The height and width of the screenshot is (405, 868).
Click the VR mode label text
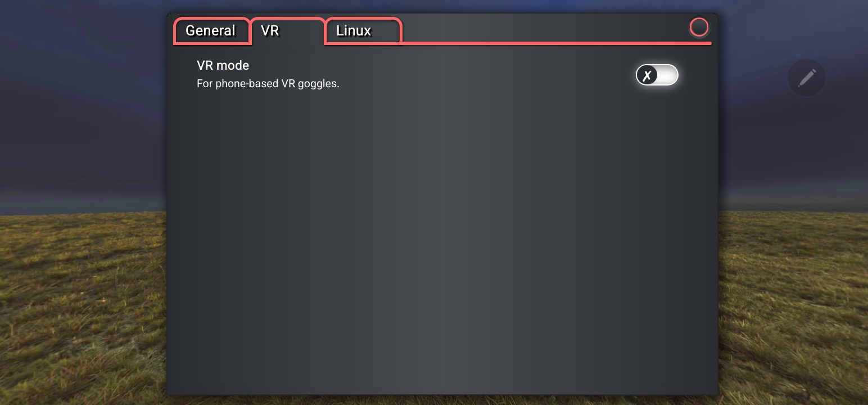(x=223, y=65)
